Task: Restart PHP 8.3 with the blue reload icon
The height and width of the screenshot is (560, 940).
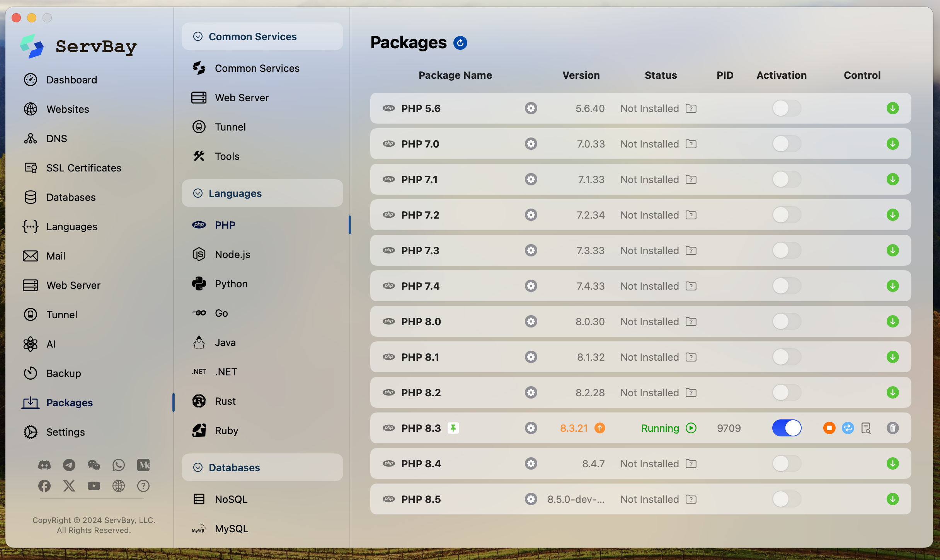Action: tap(848, 428)
